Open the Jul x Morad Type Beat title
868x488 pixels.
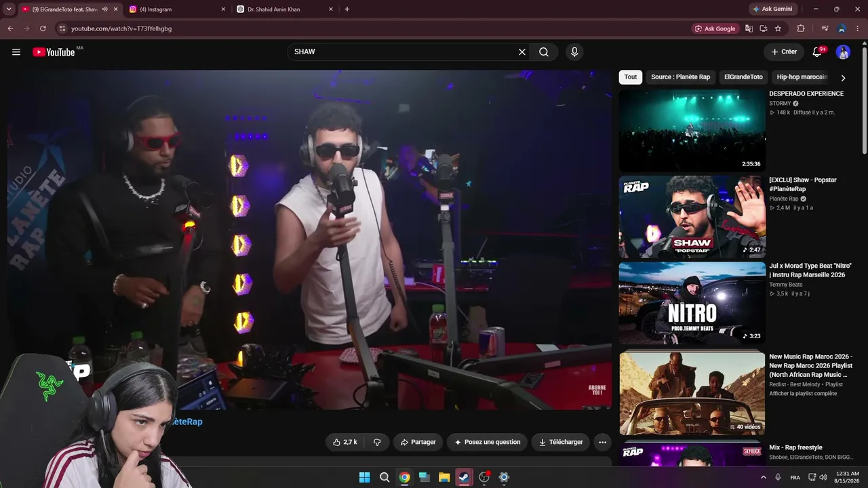(x=810, y=270)
